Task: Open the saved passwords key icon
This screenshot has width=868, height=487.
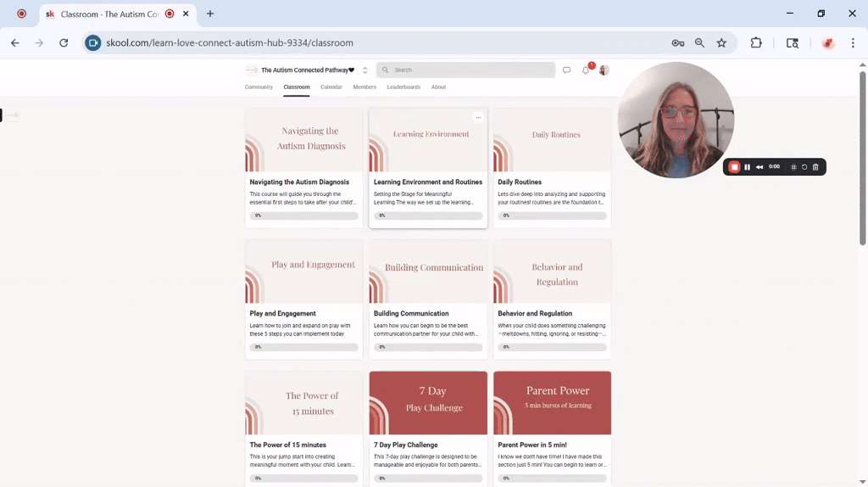Action: click(x=677, y=42)
